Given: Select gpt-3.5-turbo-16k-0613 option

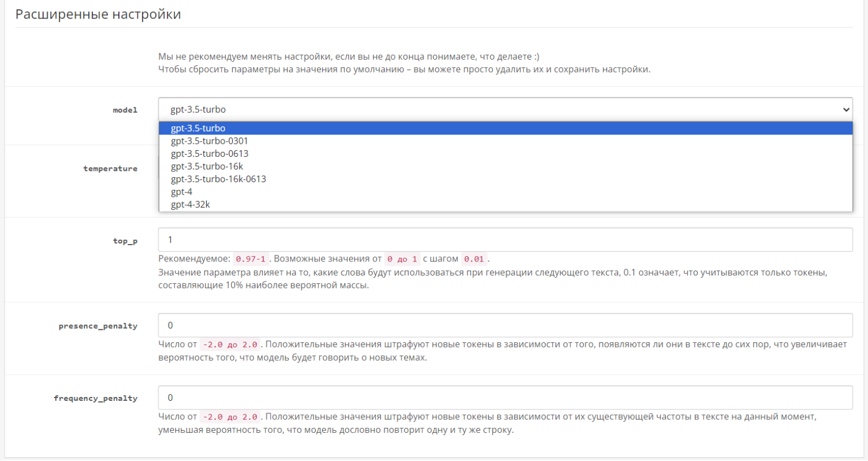Looking at the screenshot, I should click(x=506, y=179).
